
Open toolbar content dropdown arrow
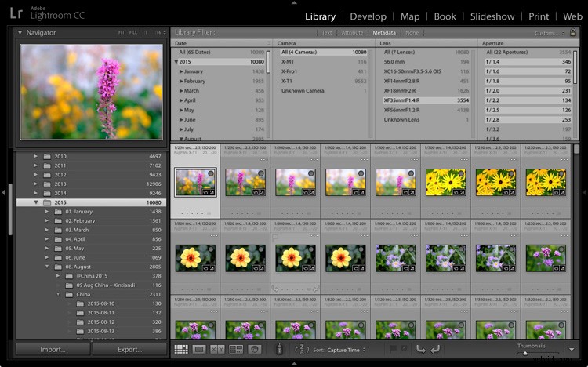[572, 350]
